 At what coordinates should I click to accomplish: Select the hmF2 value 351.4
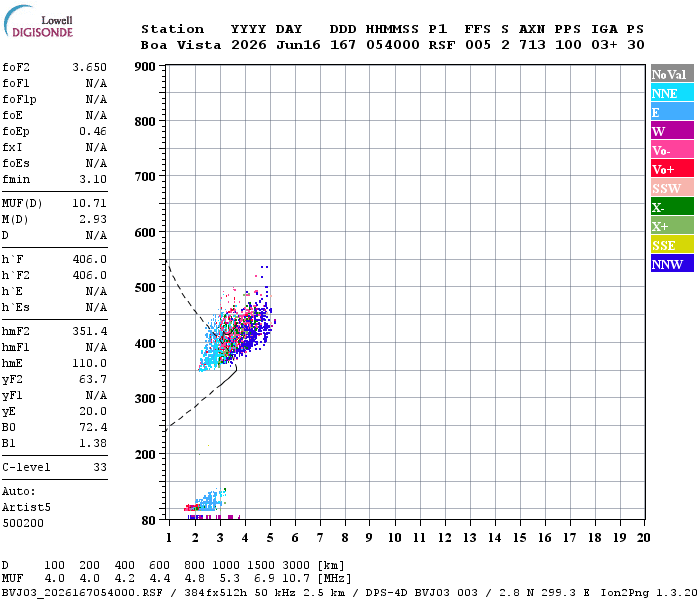click(90, 331)
